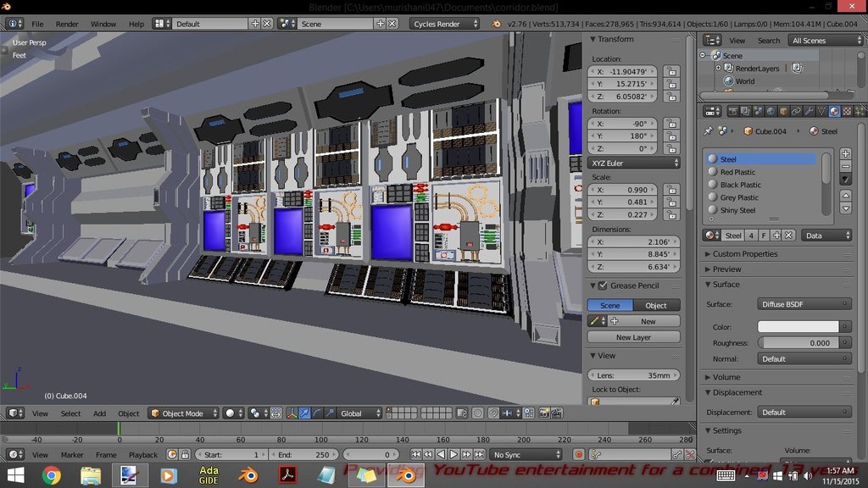Click the material Color swatch
The height and width of the screenshot is (488, 868).
click(798, 327)
